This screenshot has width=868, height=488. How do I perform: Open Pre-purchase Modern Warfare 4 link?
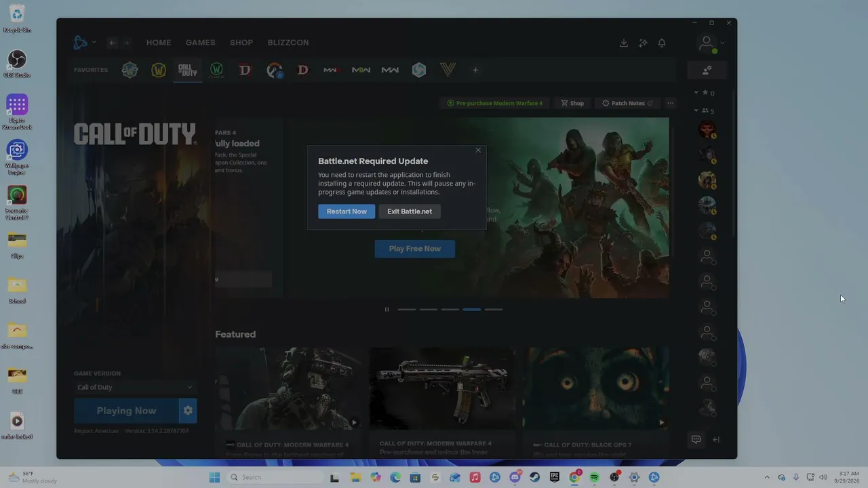pyautogui.click(x=495, y=103)
